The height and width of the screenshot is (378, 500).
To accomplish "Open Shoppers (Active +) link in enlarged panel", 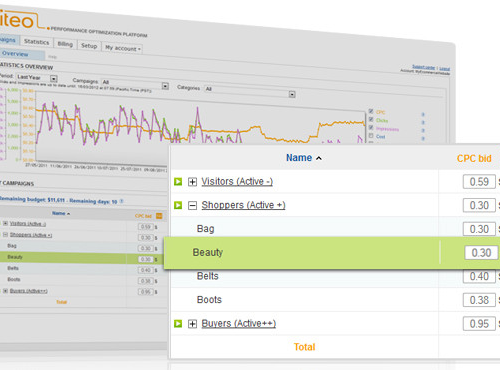I will click(x=243, y=205).
